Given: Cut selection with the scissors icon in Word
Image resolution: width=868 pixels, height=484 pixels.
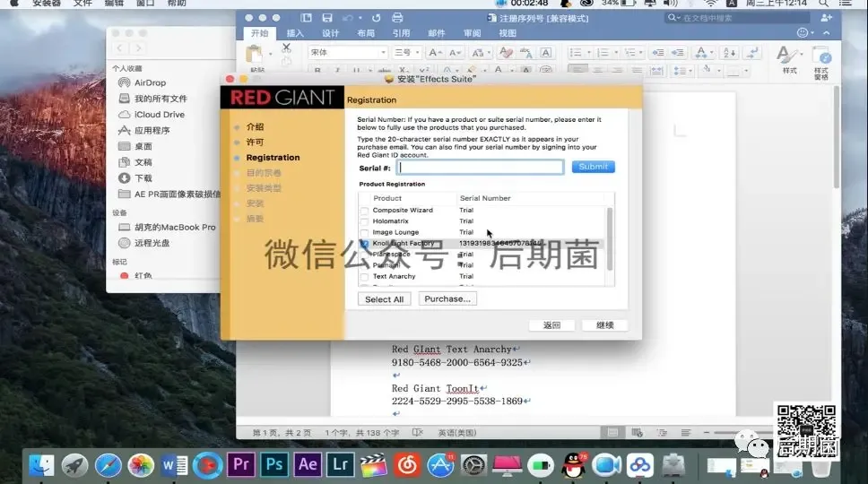Looking at the screenshot, I should coord(286,48).
